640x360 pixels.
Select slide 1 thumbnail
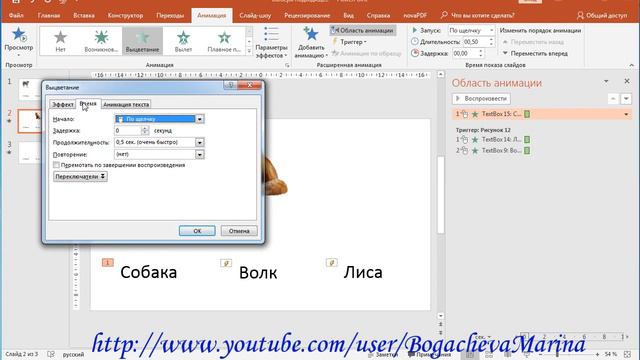[x=30, y=89]
